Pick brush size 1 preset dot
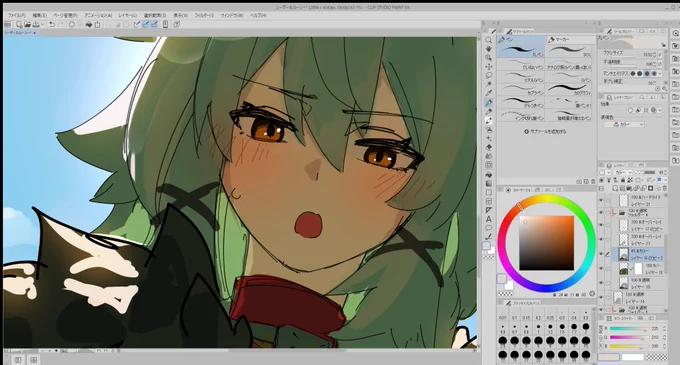This screenshot has height=365, width=680. click(538, 327)
